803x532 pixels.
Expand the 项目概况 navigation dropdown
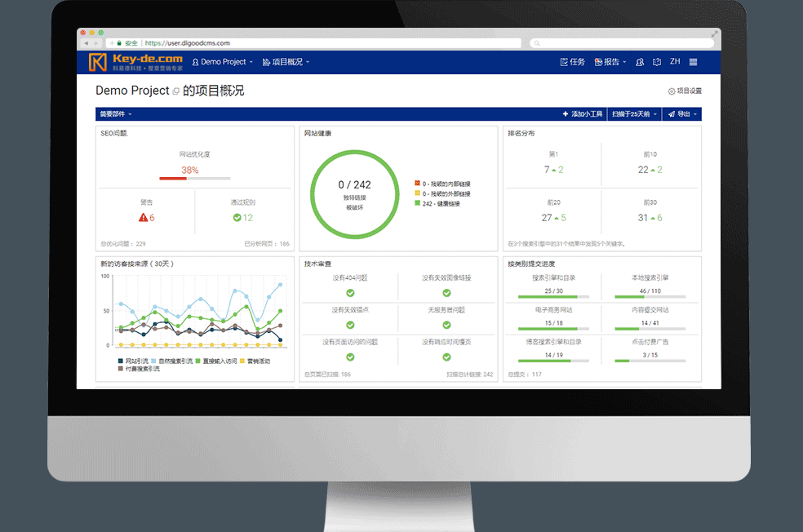286,62
